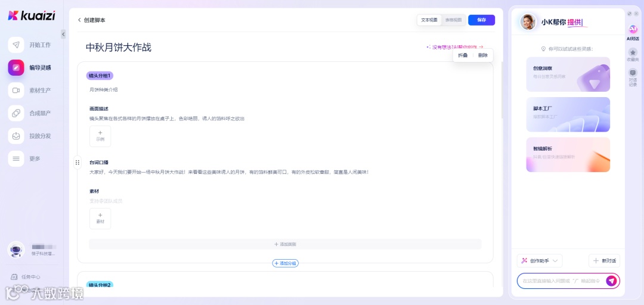Grab the drag handle beside 台词口播
This screenshot has width=644, height=305.
pos(77,163)
